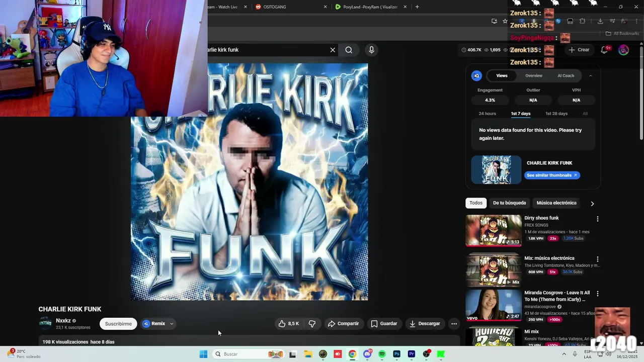Open Discord from the taskbar

(367, 354)
